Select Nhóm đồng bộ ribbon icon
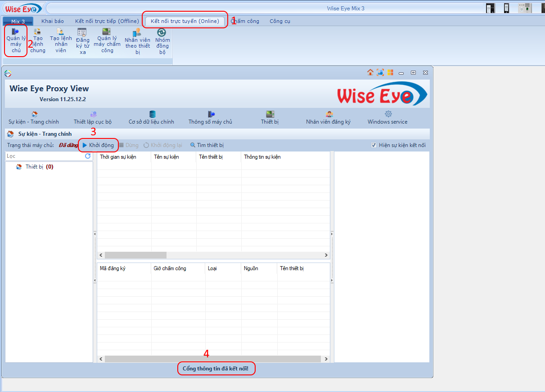 (x=162, y=40)
